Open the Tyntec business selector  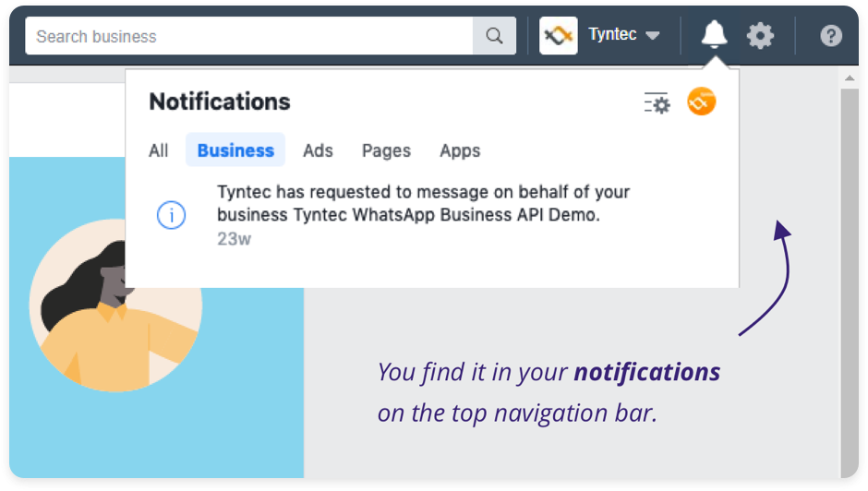pyautogui.click(x=600, y=36)
